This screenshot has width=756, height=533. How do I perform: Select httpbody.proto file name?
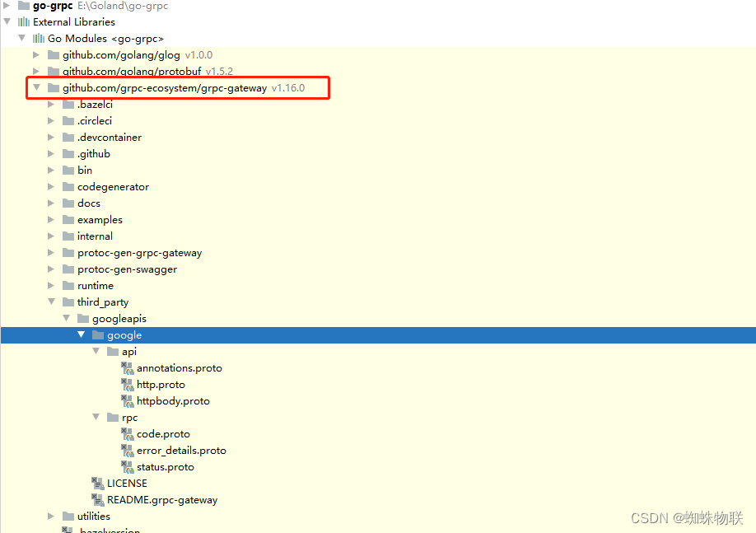pos(173,401)
